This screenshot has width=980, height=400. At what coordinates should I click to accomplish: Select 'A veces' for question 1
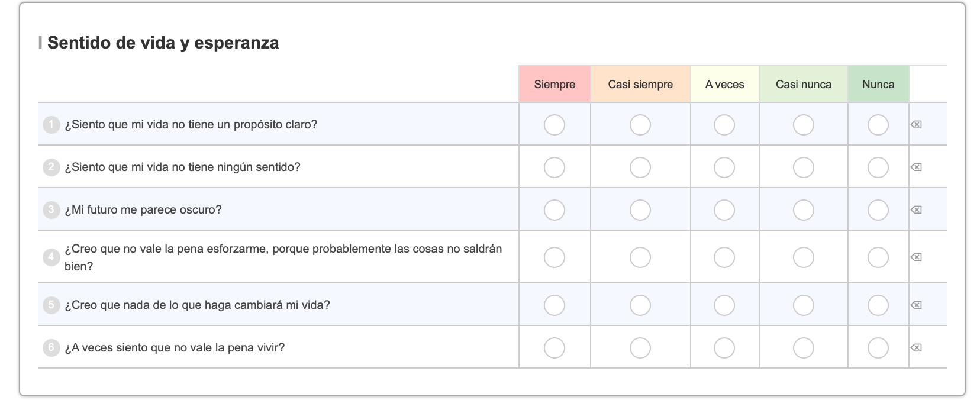[724, 125]
